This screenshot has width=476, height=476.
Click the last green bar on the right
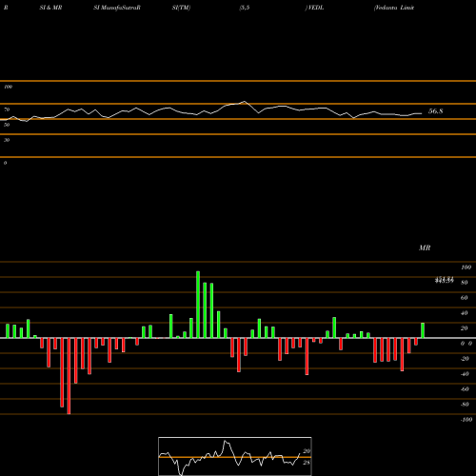click(423, 330)
